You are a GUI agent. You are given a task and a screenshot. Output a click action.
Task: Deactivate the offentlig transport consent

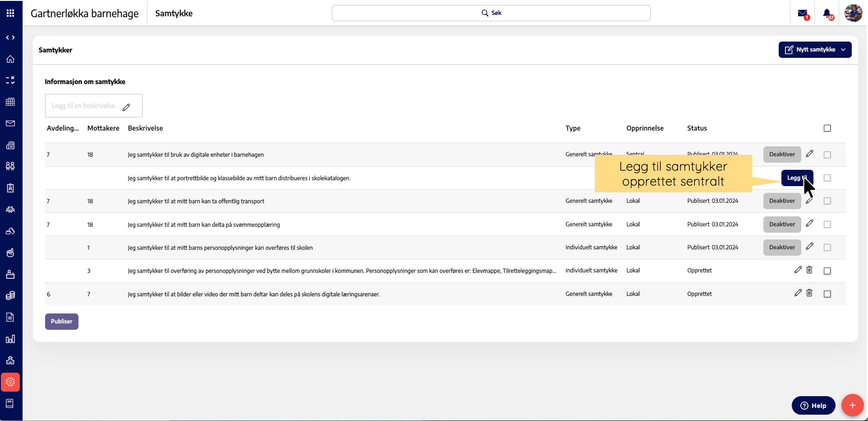(x=782, y=201)
